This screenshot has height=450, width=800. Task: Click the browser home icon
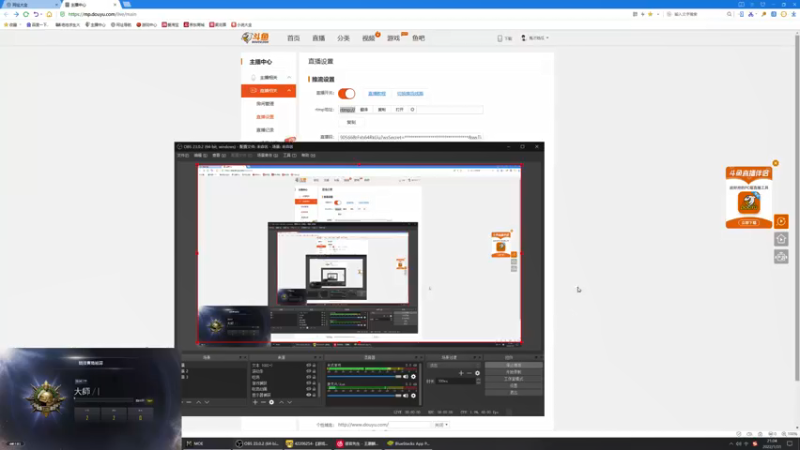[x=49, y=14]
